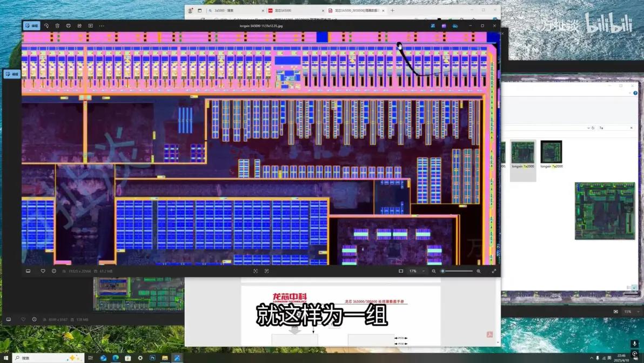The image size is (644, 363).
Task: Open Microsoft Edge from the taskbar
Action: click(116, 358)
